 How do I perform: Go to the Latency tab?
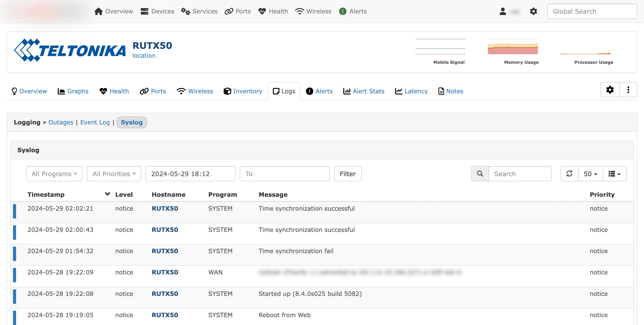(x=411, y=91)
